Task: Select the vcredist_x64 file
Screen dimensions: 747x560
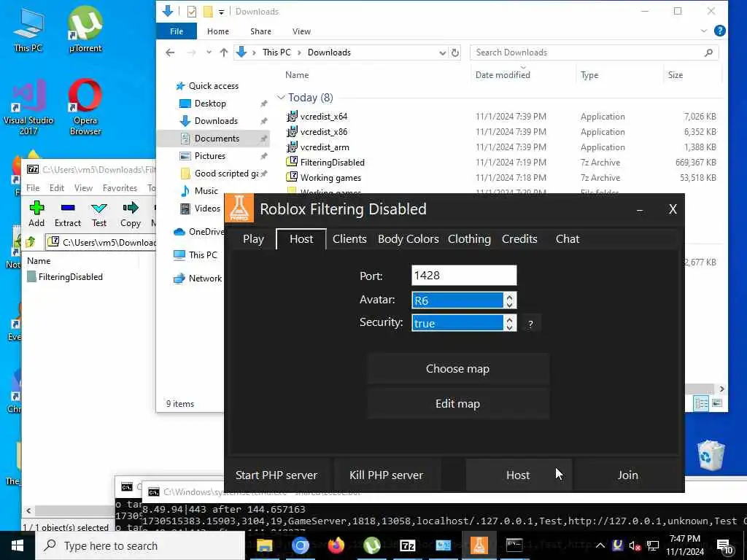Action: 324,117
